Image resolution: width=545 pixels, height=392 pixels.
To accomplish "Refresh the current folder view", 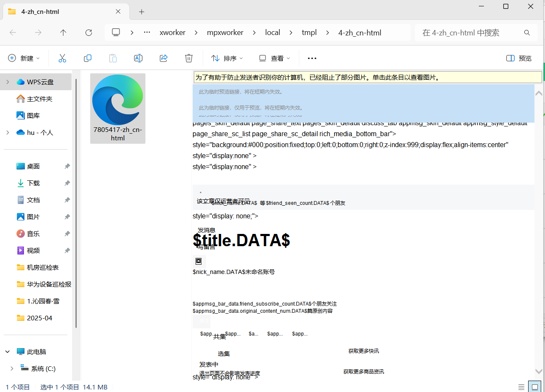I will pyautogui.click(x=89, y=32).
